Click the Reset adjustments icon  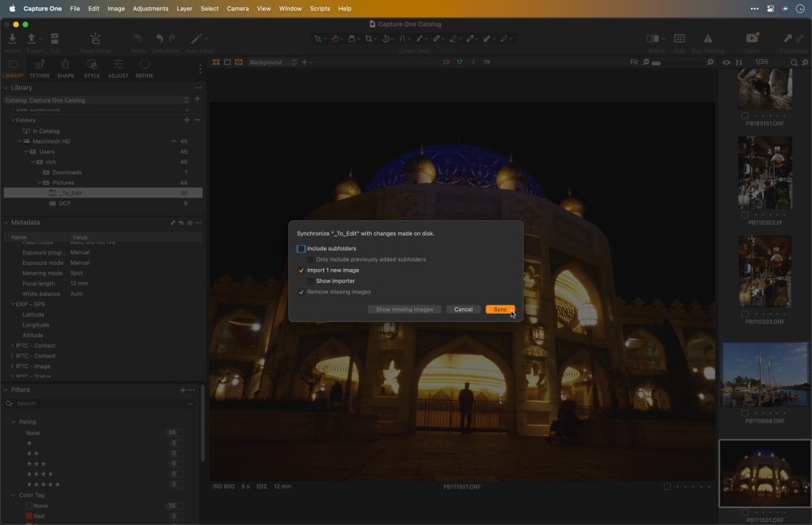[x=138, y=40]
